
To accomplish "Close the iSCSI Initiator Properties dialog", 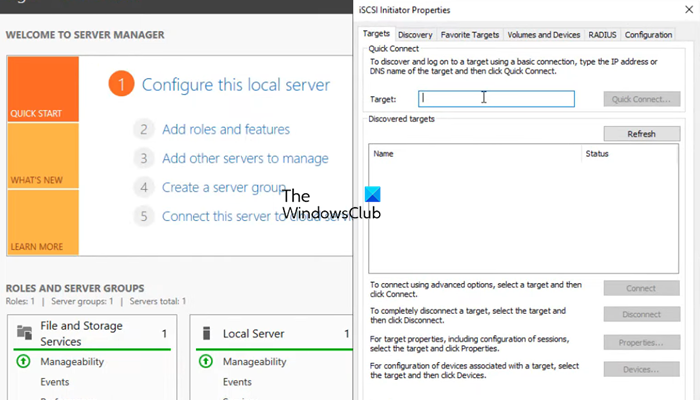I will pyautogui.click(x=689, y=9).
